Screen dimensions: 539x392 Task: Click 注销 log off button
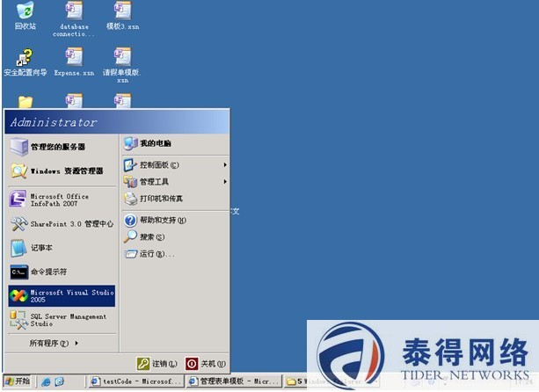pos(157,364)
